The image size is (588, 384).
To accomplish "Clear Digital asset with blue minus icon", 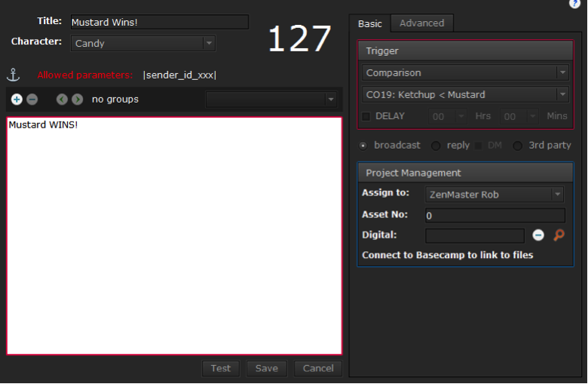I will click(538, 235).
